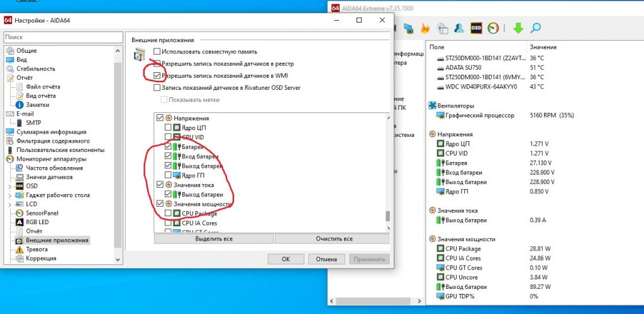Select the Общие gears icon in sidebar
644x314 pixels.
(10, 51)
